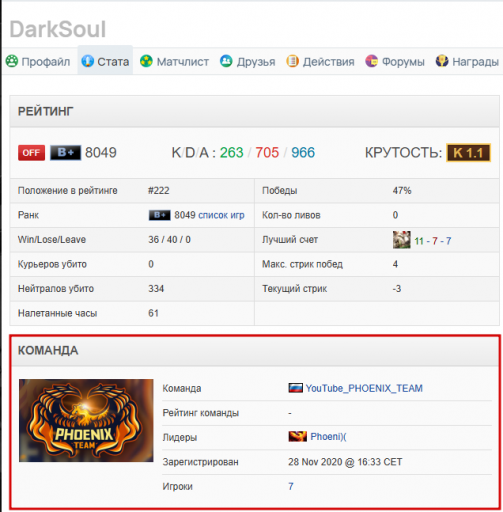Click the 334 Нейтралов убито value

[156, 289]
